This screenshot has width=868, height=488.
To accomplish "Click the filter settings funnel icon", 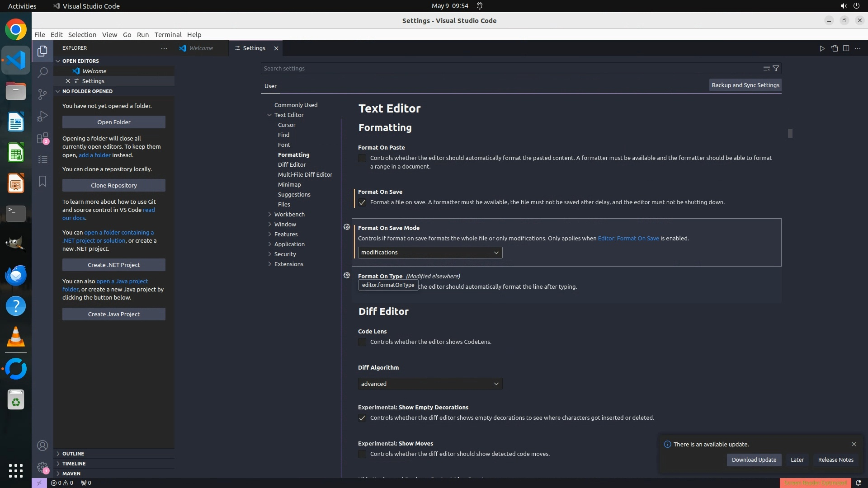I will [776, 68].
